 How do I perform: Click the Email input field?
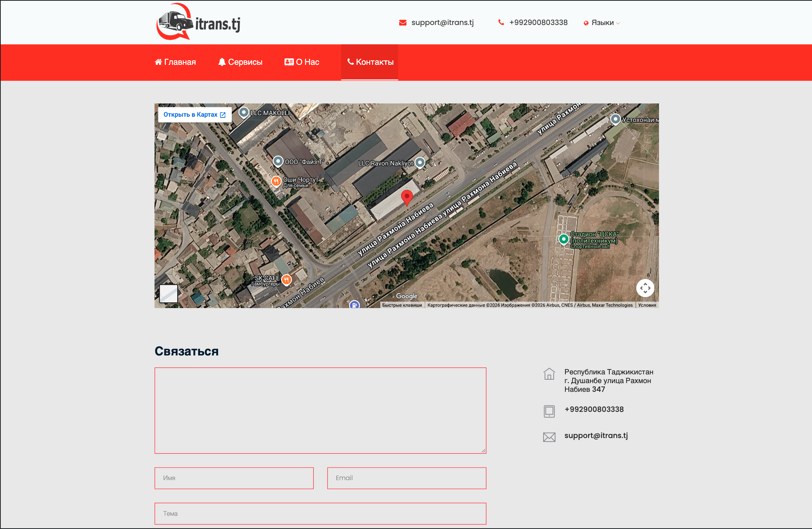pos(407,478)
